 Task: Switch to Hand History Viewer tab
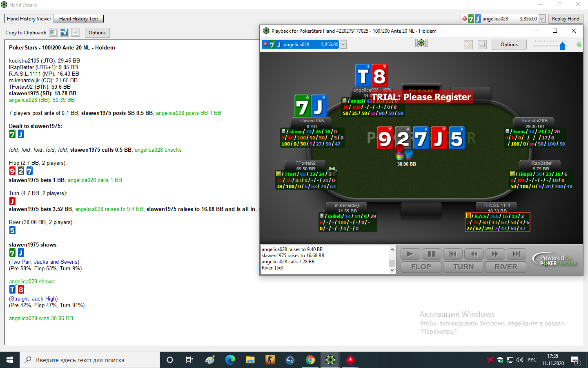point(29,19)
